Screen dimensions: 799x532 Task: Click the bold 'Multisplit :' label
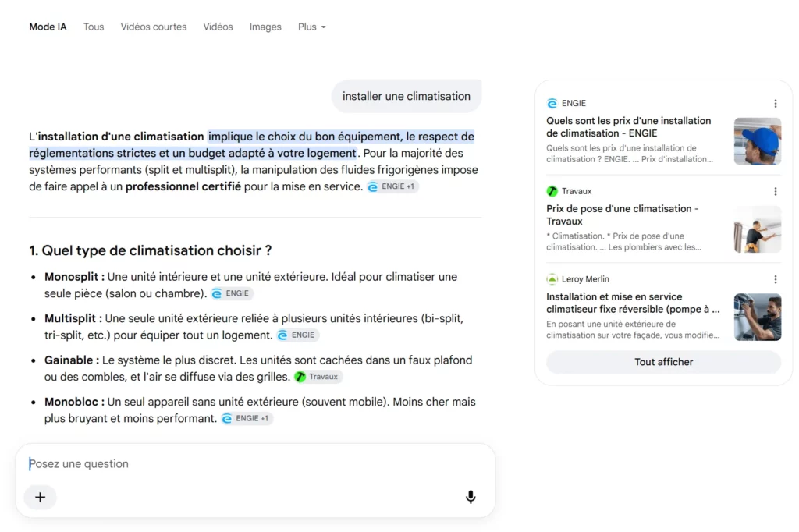pos(73,319)
